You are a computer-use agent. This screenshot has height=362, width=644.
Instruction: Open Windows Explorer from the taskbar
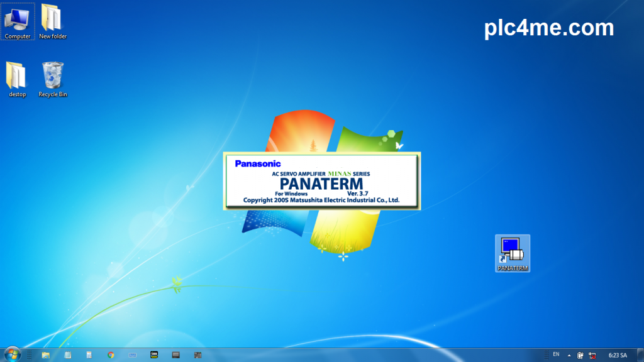46,355
